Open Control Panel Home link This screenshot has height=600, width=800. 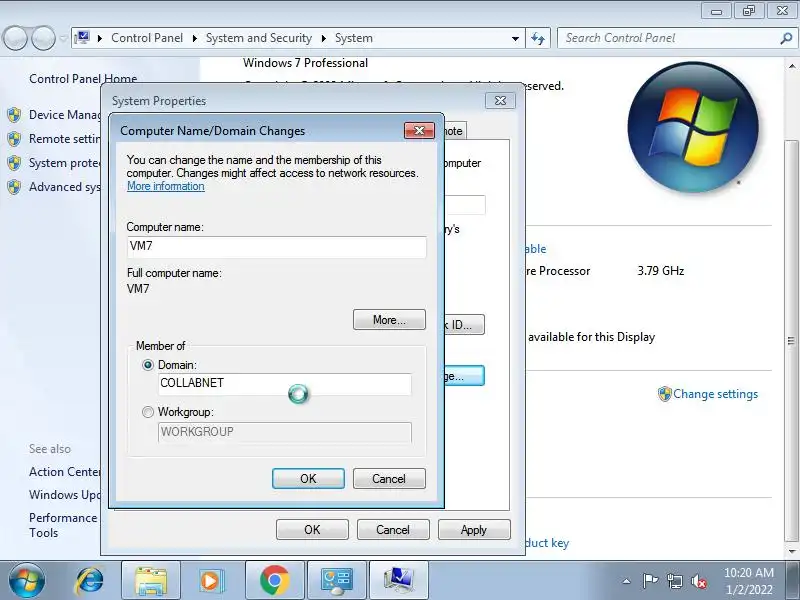[x=83, y=79]
